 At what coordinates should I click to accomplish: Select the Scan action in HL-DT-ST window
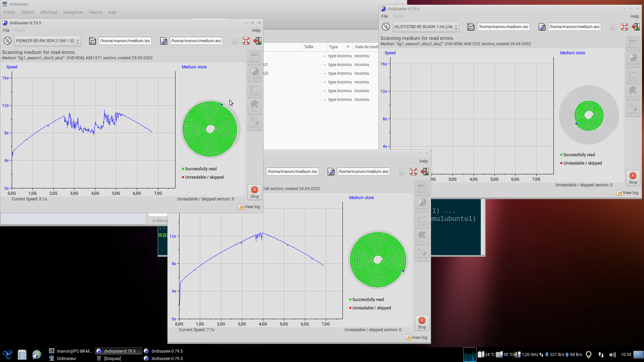tap(633, 76)
